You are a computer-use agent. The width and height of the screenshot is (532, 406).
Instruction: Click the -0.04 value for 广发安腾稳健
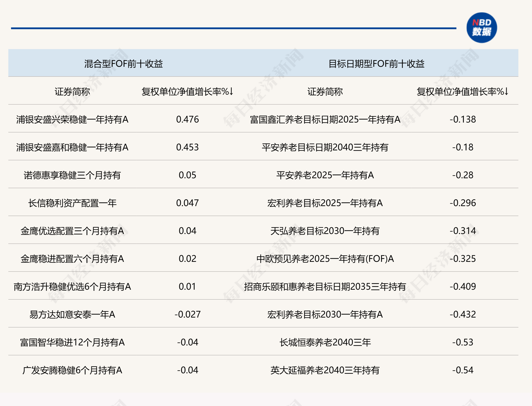[x=187, y=370]
